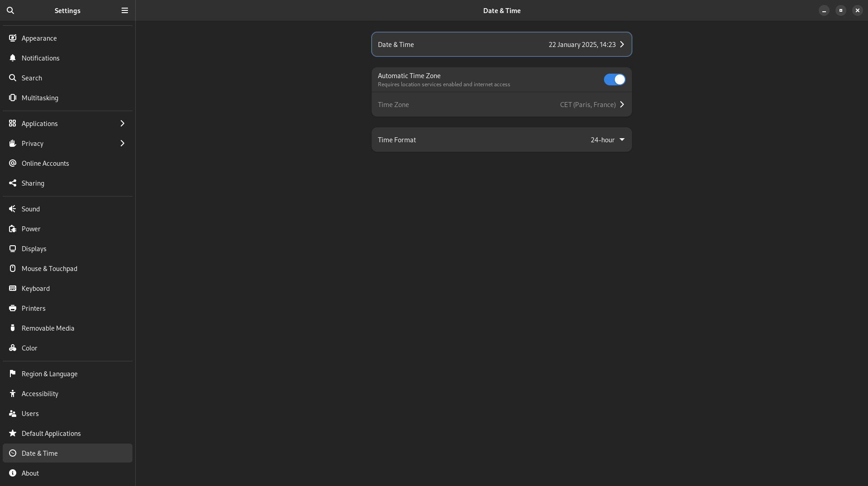This screenshot has height=486, width=868.
Task: Open the Date & Time row showing 22 January 2025
Action: click(501, 44)
